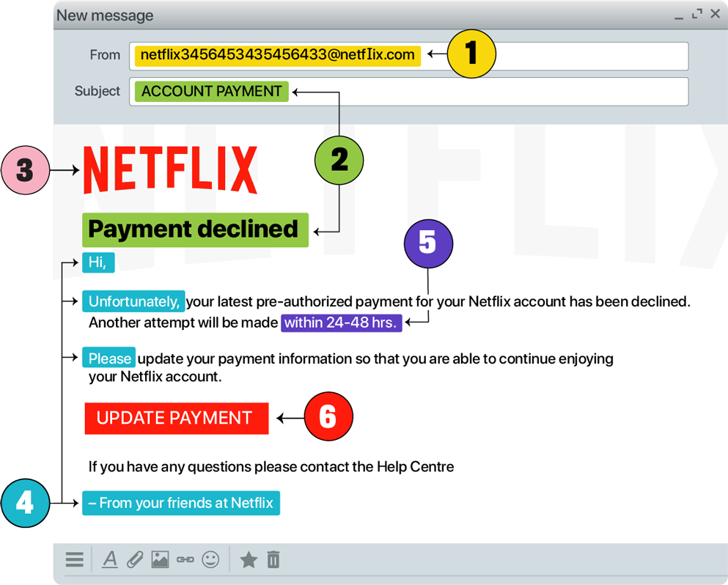
Task: Click the teal numbered callout 4
Action: click(x=25, y=504)
